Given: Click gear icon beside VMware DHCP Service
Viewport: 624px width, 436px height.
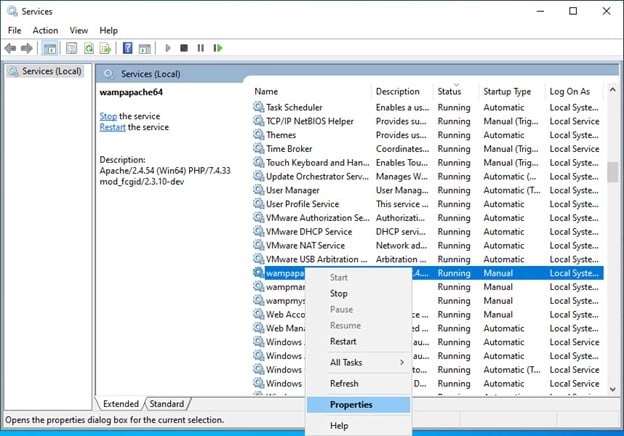Looking at the screenshot, I should coord(259,231).
